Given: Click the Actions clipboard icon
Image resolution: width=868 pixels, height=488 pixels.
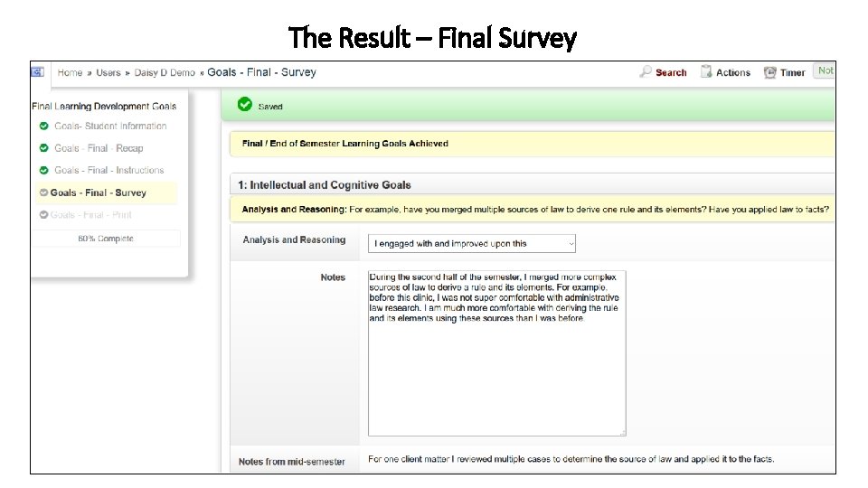Looking at the screenshot, I should coord(706,72).
